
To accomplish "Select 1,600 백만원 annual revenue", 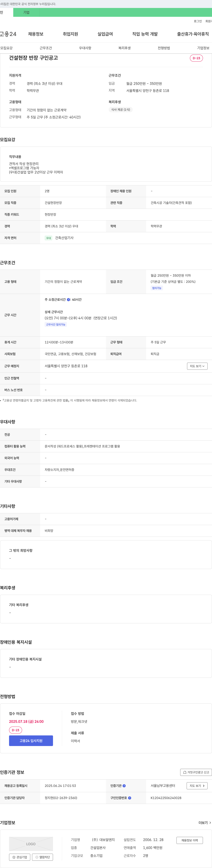I will tap(153, 848).
